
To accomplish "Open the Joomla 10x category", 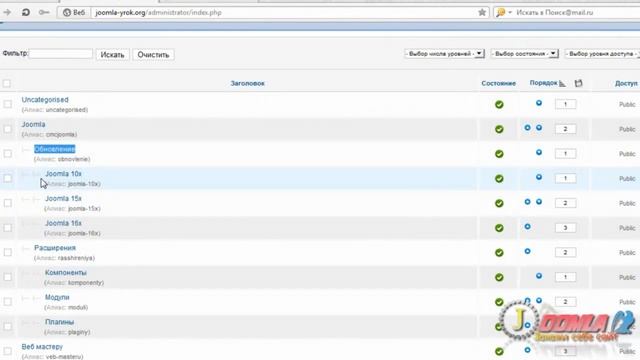I will [63, 174].
